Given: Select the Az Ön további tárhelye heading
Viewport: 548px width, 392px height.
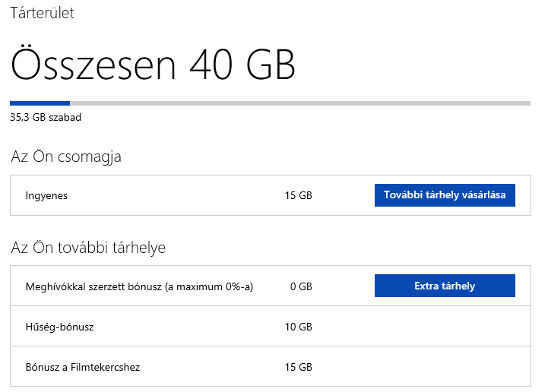Looking at the screenshot, I should click(88, 248).
